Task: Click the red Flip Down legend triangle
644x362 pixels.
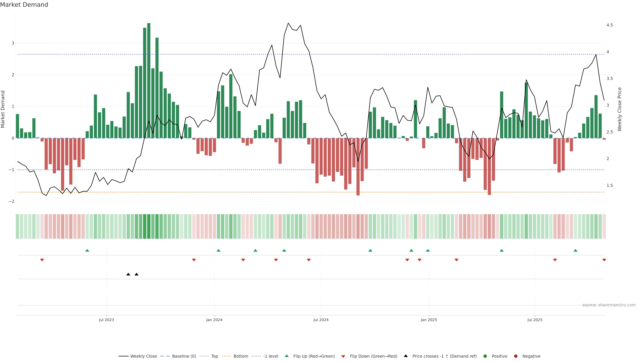Action: point(343,356)
